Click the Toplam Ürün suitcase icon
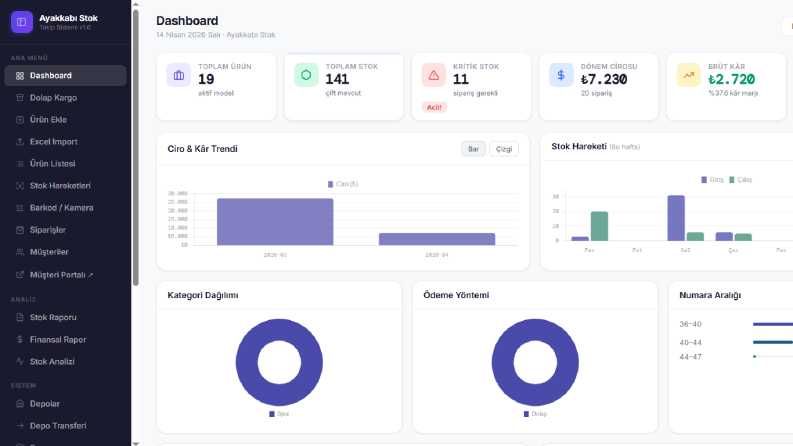793x446 pixels. (x=179, y=75)
